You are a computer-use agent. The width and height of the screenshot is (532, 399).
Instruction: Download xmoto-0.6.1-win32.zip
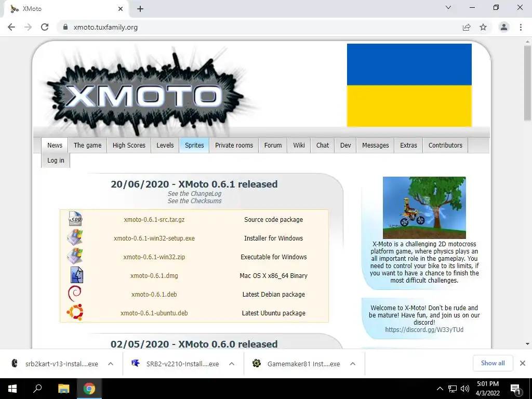point(154,257)
